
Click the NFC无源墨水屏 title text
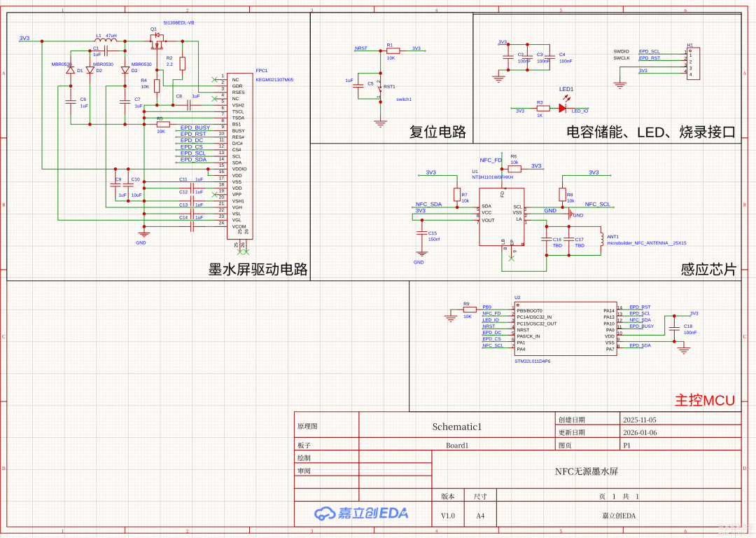click(x=586, y=471)
